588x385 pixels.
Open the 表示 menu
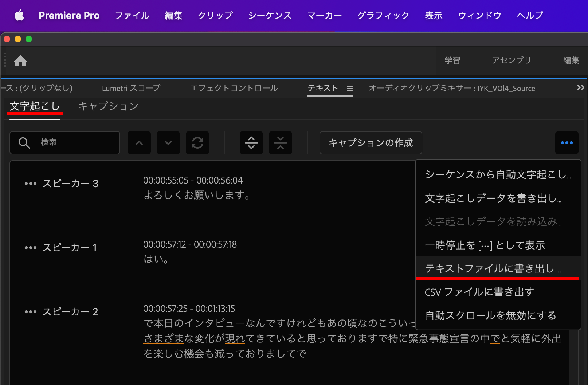(434, 15)
